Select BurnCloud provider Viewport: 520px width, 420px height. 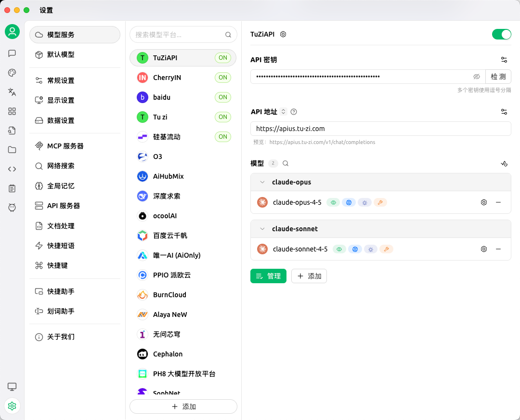tap(183, 295)
